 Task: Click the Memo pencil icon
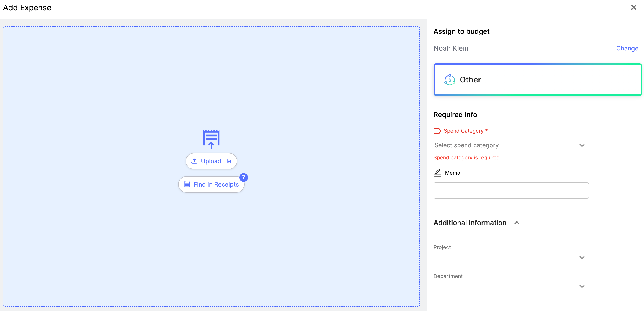(x=437, y=173)
